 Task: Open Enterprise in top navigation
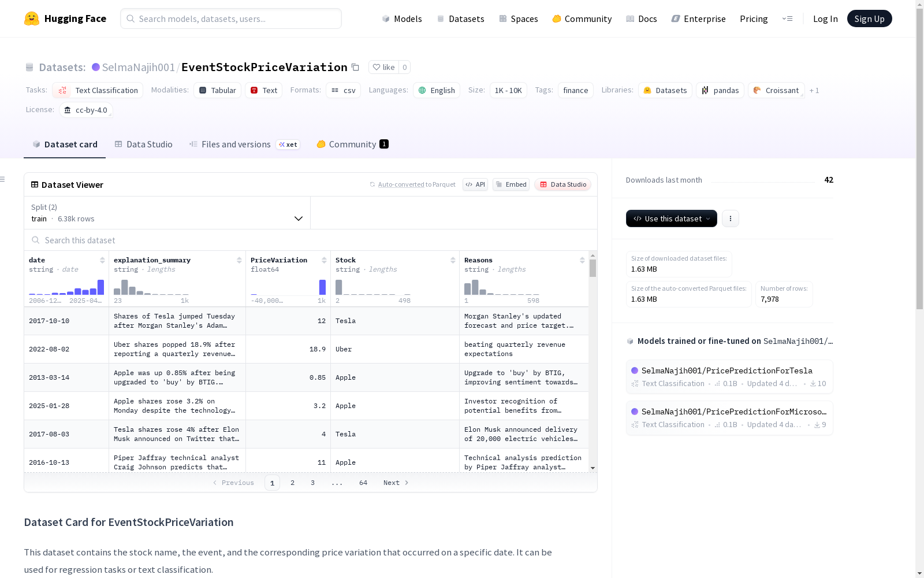698,18
